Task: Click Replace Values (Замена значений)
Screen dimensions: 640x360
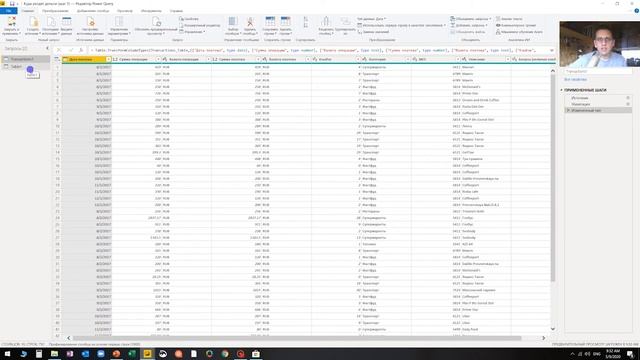Action: pos(373,32)
